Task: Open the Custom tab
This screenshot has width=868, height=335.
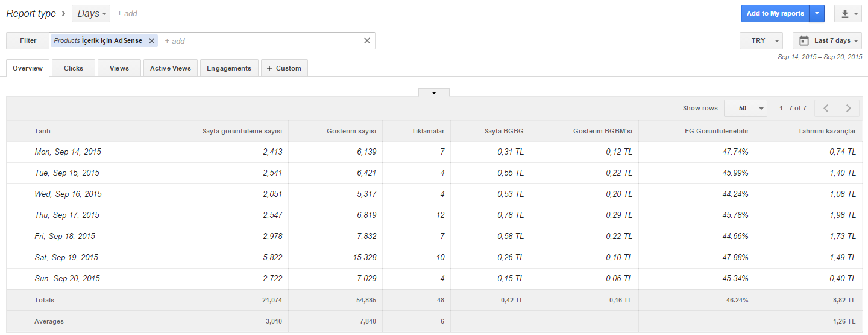Action: 285,68
